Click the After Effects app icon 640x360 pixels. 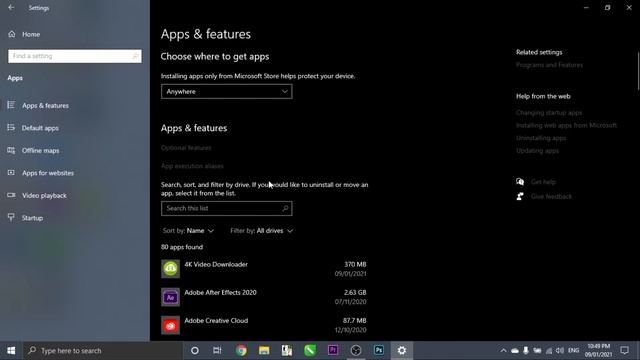(x=170, y=297)
